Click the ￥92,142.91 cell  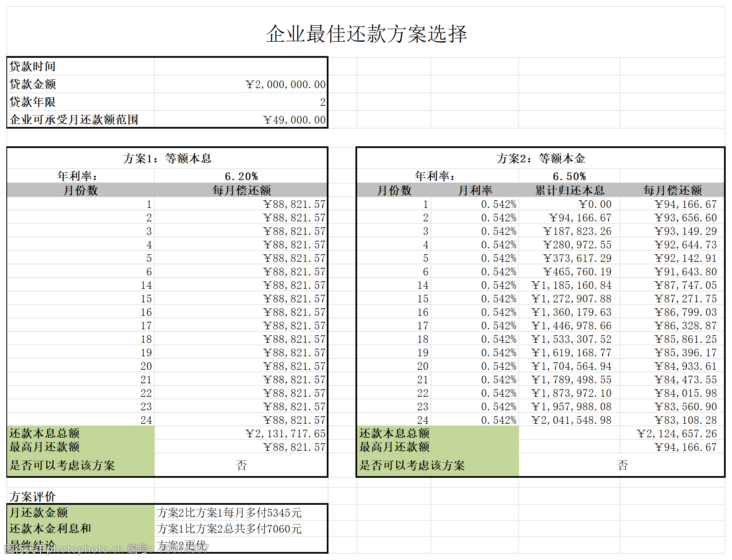point(672,258)
